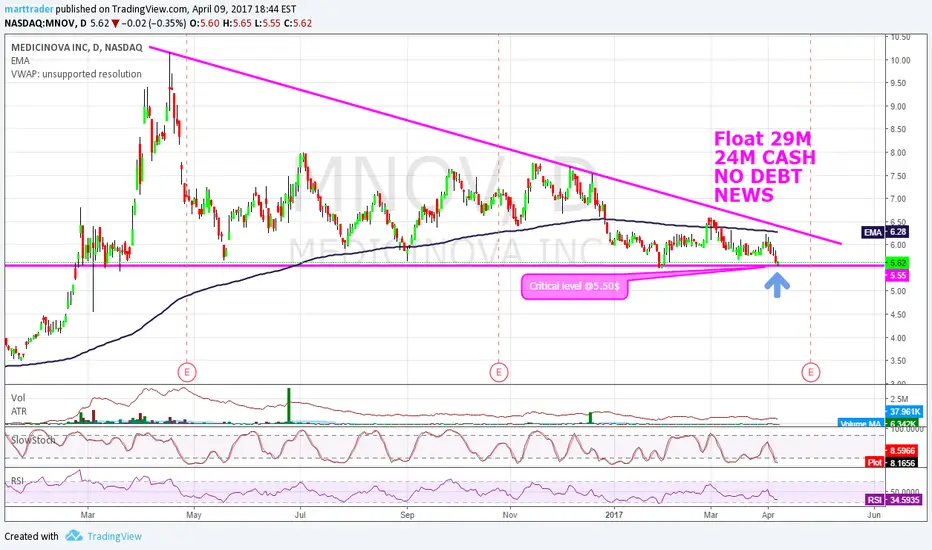This screenshot has width=932, height=550.
Task: Click the Volume MA label
Action: 861,423
